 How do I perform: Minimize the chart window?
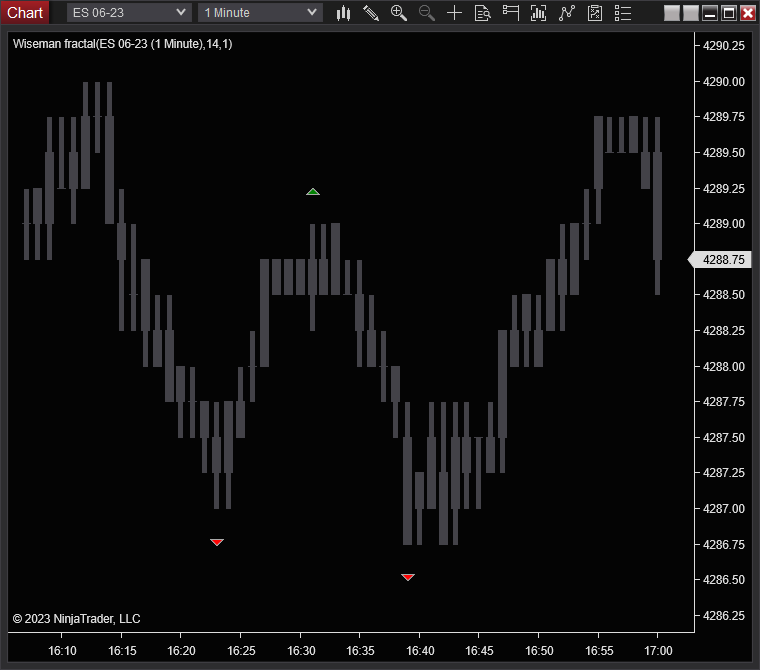[x=710, y=13]
